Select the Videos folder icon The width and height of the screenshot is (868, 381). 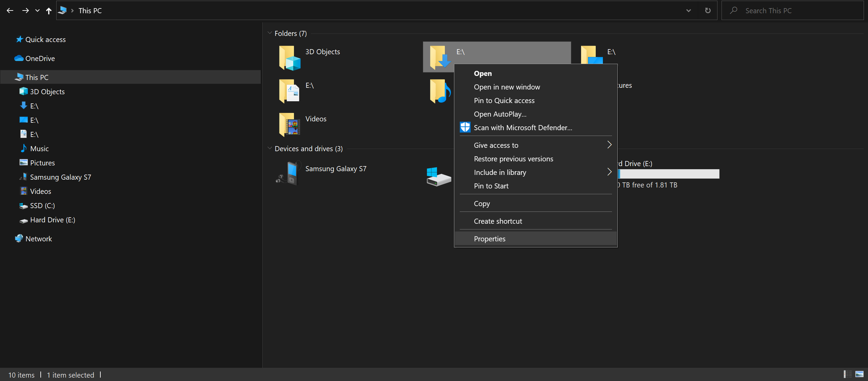point(289,125)
